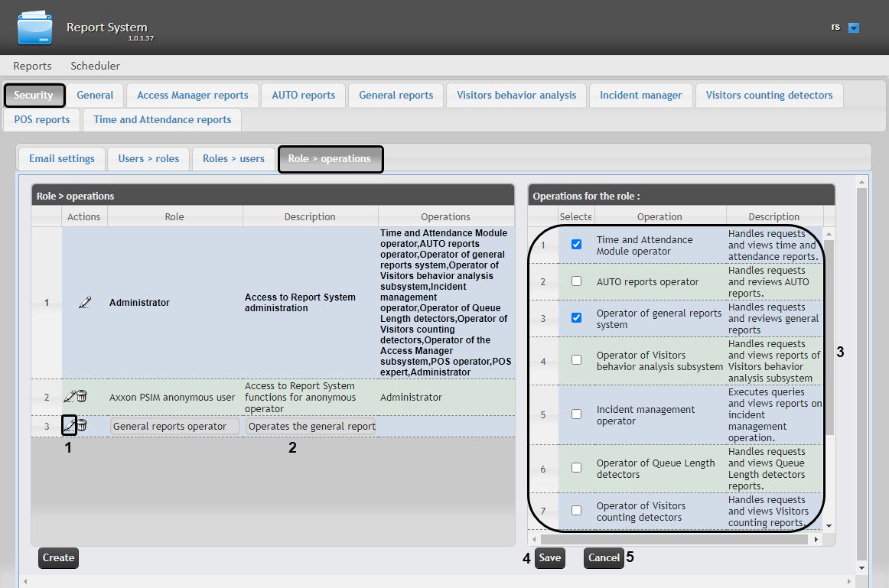Screen dimensions: 889x588
Task: Switch to the Users > roles tab
Action: coord(148,158)
